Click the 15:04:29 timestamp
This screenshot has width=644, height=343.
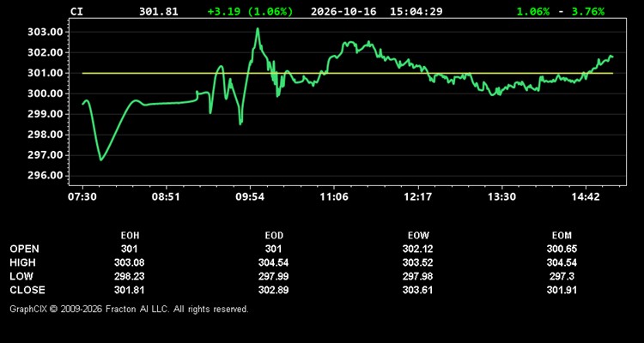[416, 11]
